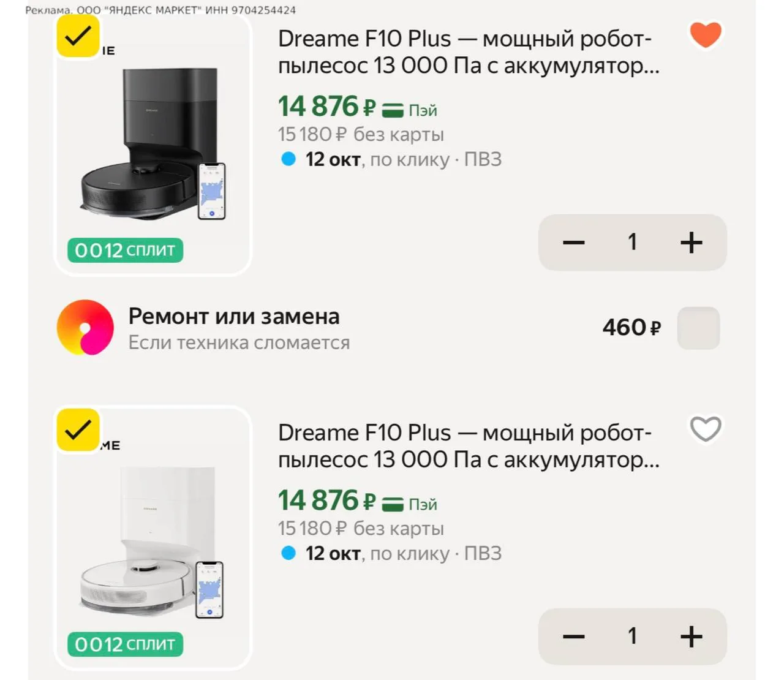Open the first Dreame F10 Plus title link

coord(469,52)
